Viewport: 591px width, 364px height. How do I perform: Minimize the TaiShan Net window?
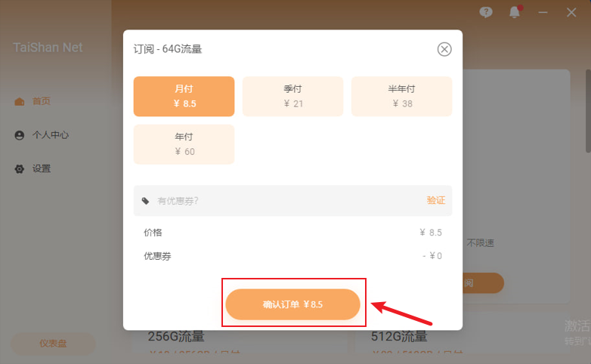pyautogui.click(x=543, y=12)
